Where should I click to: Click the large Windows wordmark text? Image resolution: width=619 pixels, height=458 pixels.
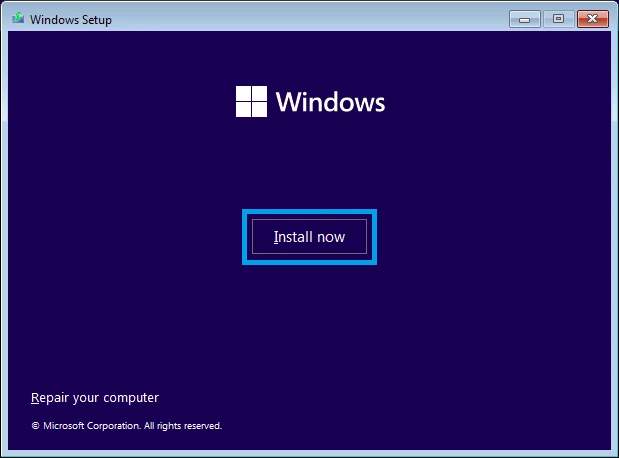[330, 102]
